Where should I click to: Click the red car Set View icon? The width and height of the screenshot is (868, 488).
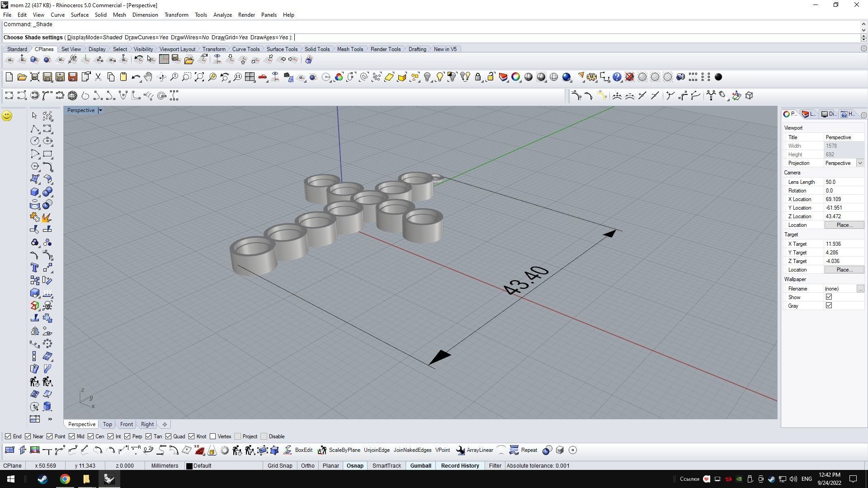pos(263,77)
